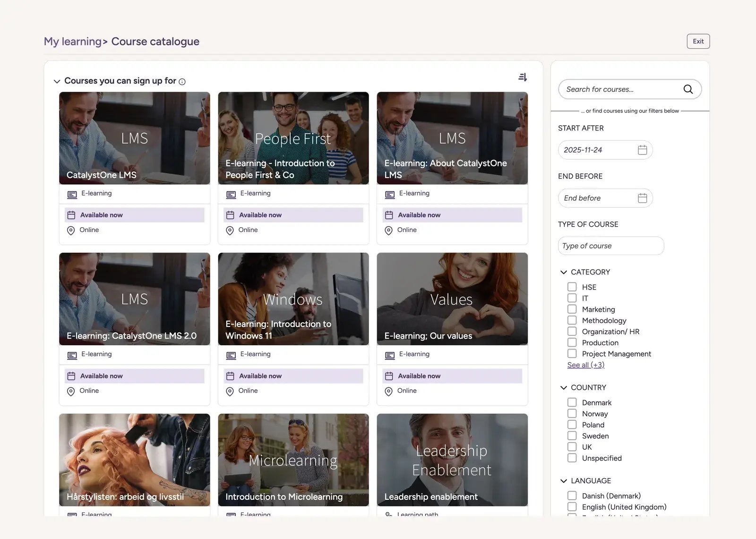
Task: Click location pin on Windows 11 card
Action: (230, 392)
